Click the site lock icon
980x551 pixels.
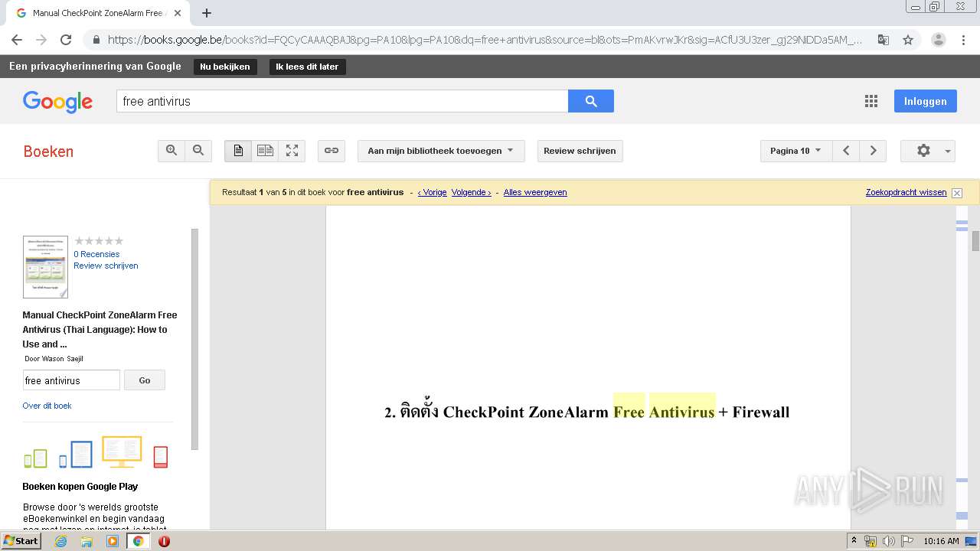pyautogui.click(x=96, y=40)
